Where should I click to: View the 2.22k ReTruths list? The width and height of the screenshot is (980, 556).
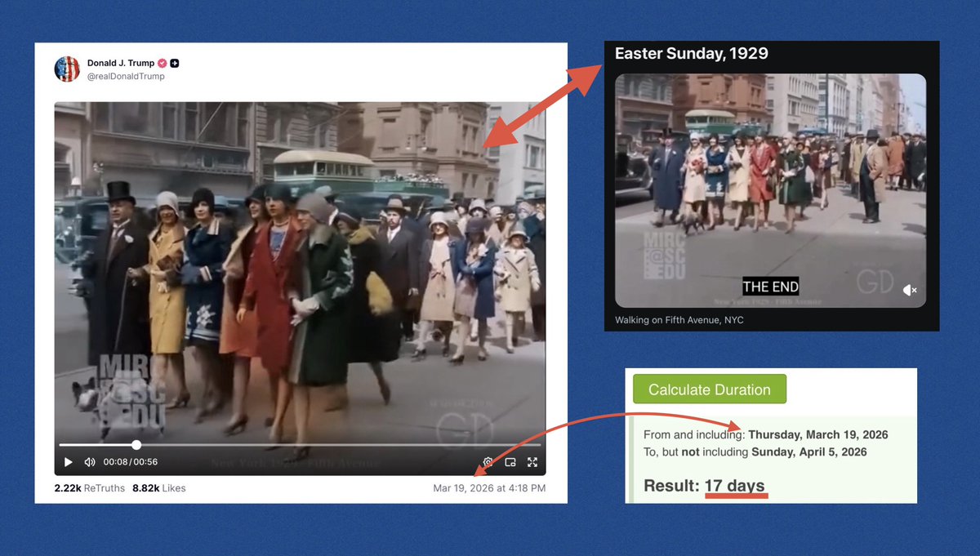pyautogui.click(x=88, y=488)
